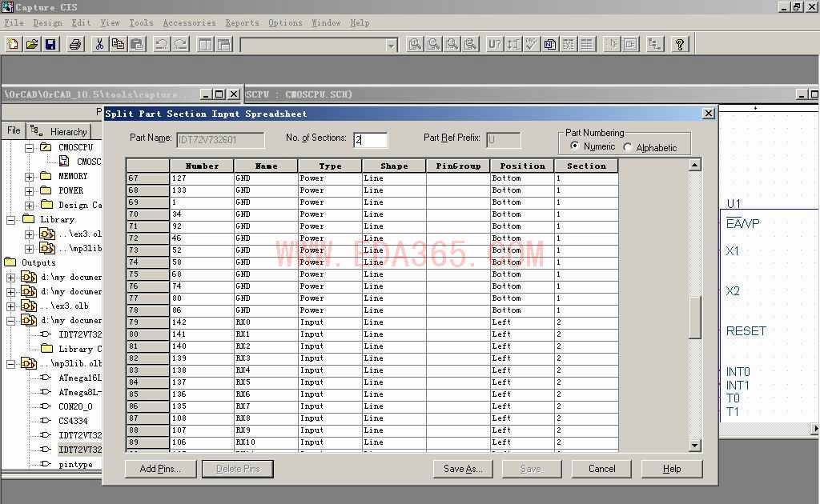Click the Snap to Grid toolbar icon
Screen dimensions: 820x504
(611, 44)
